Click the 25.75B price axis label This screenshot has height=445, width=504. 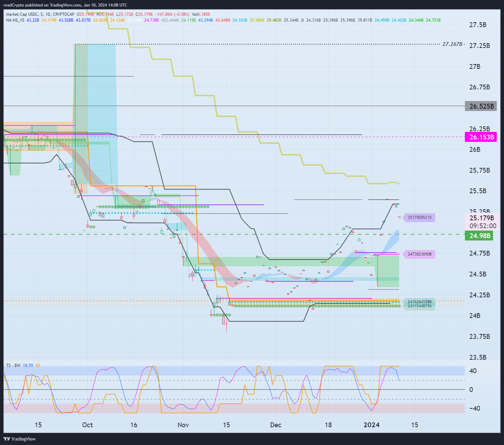(479, 171)
